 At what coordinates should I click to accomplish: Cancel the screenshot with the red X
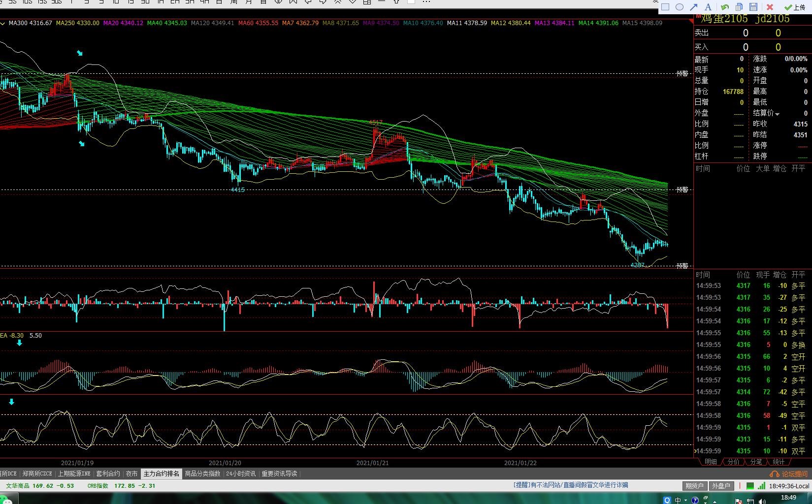tap(770, 7)
